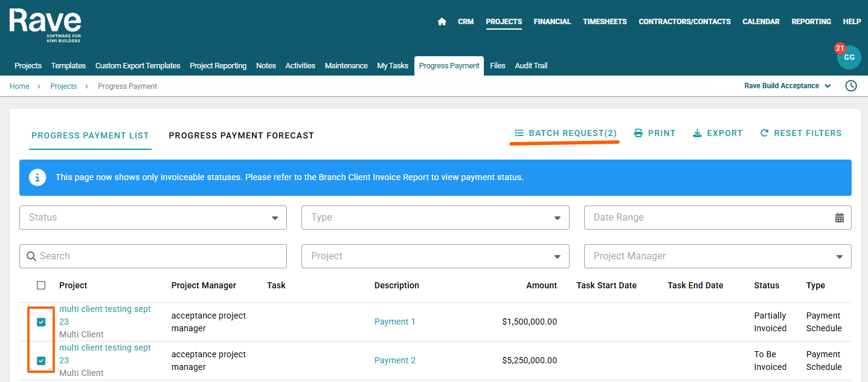Expand the Status filter dropdown
Screen dimensions: 868x382
pos(153,218)
